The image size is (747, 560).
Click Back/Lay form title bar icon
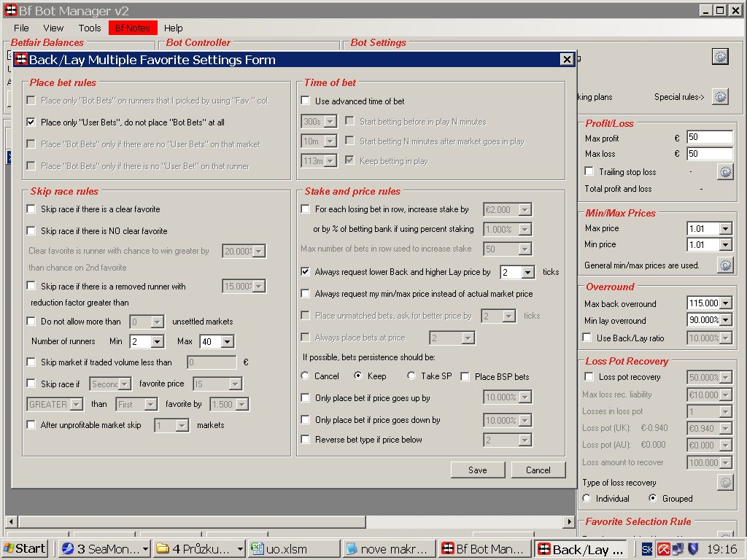(x=21, y=60)
